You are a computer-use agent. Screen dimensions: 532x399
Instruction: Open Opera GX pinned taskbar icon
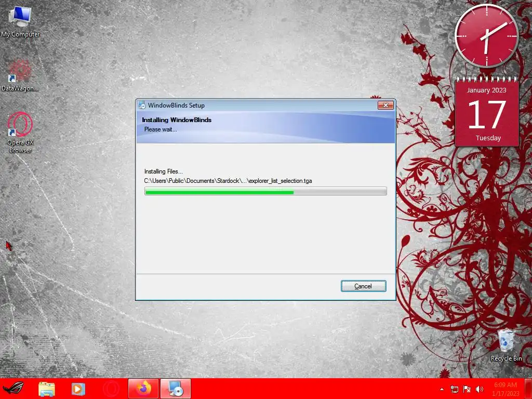[x=111, y=389]
